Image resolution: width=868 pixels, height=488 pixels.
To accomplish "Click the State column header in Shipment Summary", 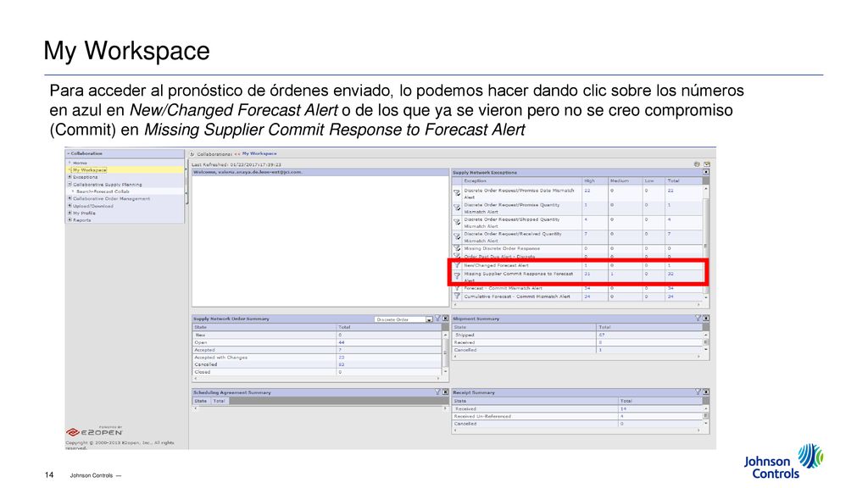I will click(524, 327).
